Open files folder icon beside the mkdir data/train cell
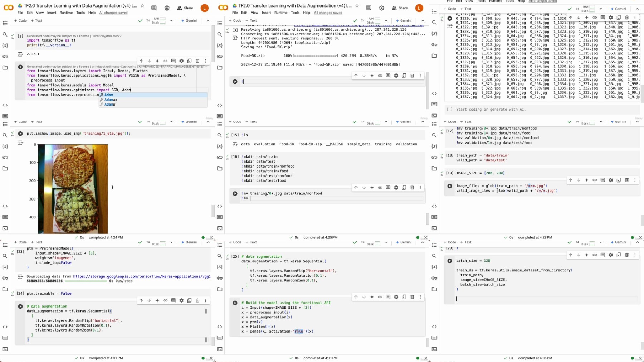The width and height of the screenshot is (644, 362). click(220, 168)
